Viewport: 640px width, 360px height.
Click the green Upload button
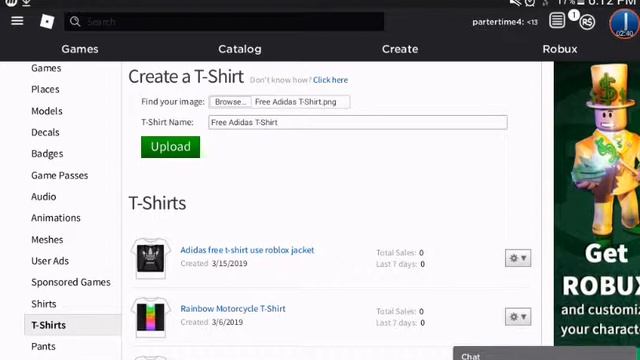coord(171,147)
